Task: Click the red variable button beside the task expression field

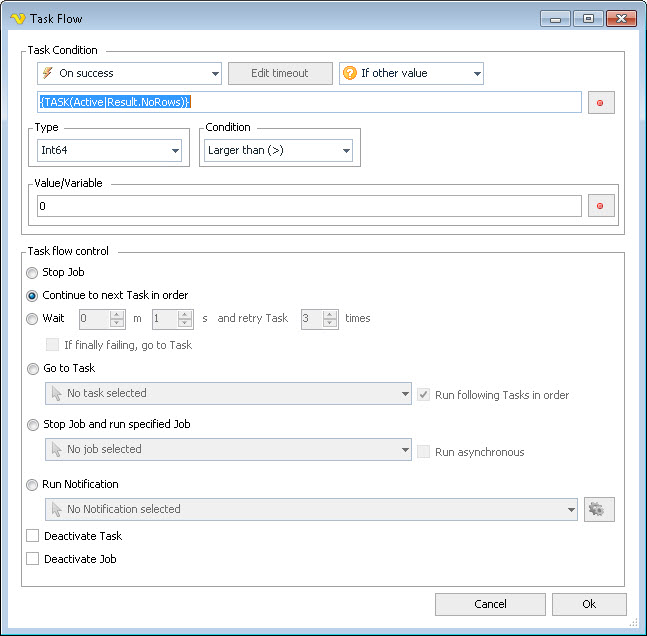Action: point(601,102)
